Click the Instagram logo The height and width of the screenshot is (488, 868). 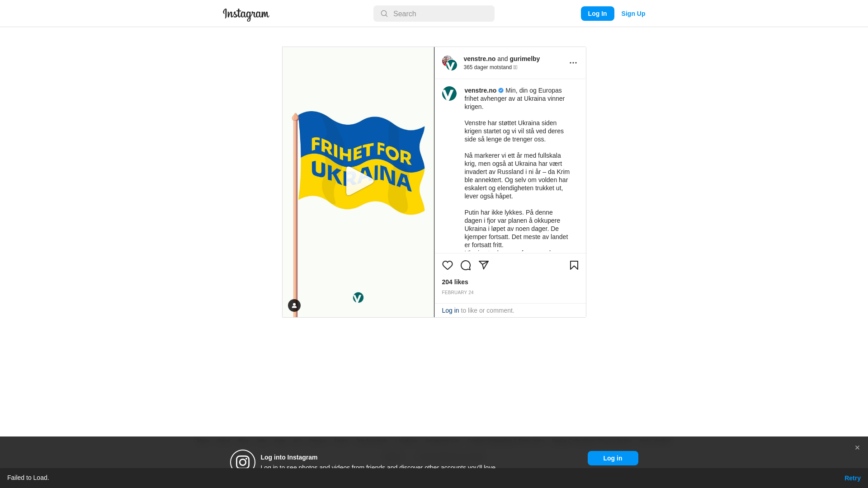pos(246,14)
